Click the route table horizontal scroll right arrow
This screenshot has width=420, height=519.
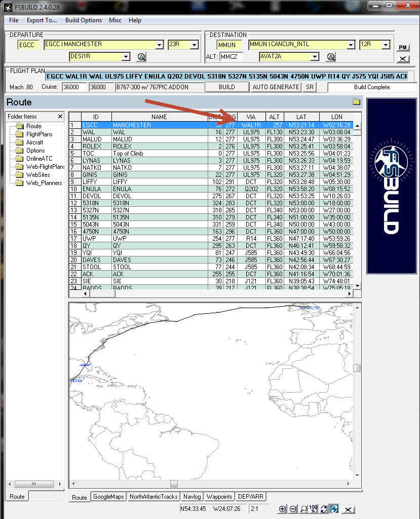[x=350, y=293]
